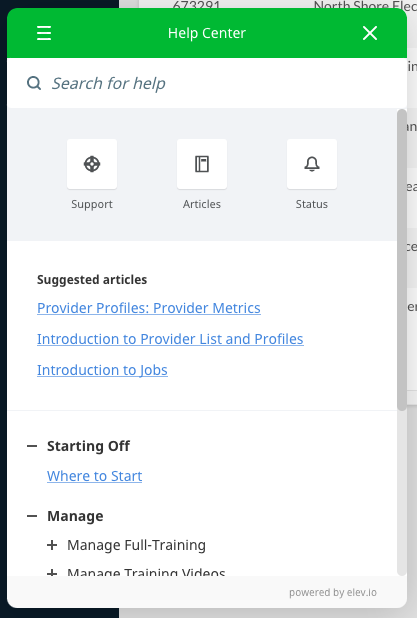417x618 pixels.
Task: Open Introduction to Provider List and Profiles
Action: 170,339
